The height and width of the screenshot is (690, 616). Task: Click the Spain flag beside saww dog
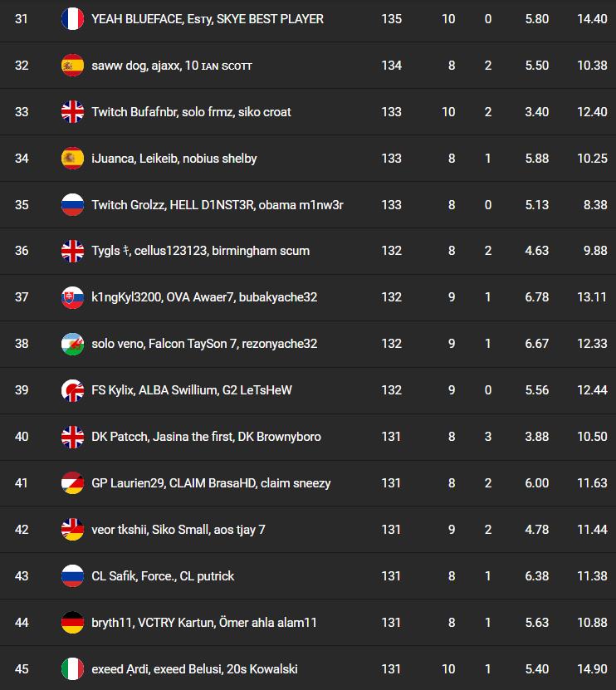tap(73, 66)
